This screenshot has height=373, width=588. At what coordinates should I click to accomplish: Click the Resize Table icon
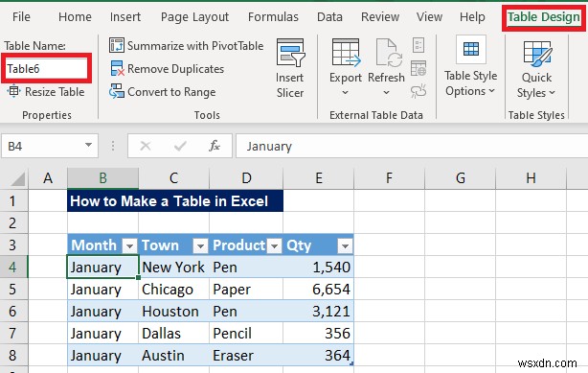tap(13, 91)
